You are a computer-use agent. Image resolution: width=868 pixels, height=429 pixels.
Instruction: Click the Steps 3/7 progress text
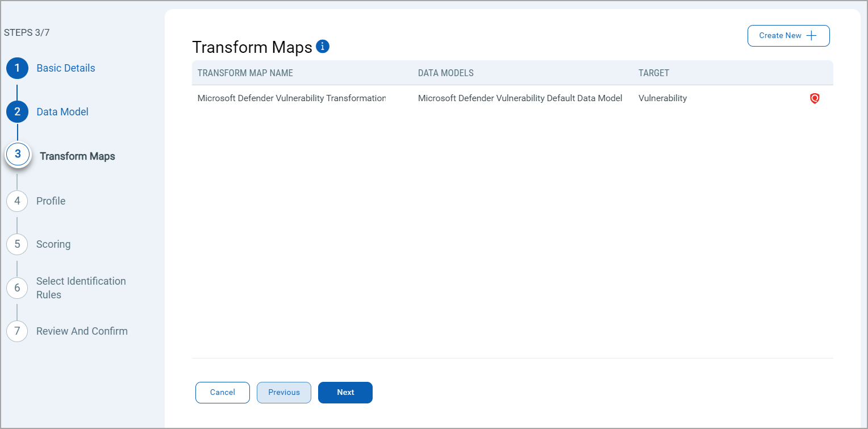(x=27, y=32)
